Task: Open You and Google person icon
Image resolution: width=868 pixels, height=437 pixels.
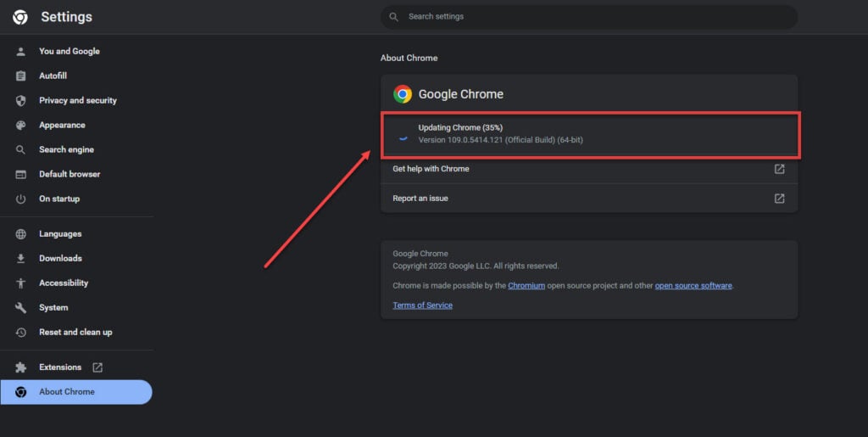Action: [x=20, y=52]
